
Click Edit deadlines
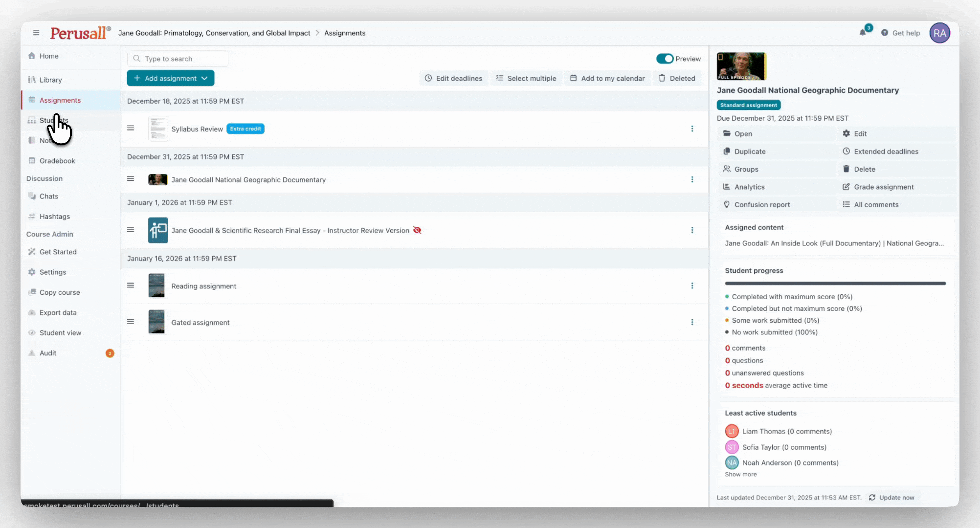pos(453,78)
